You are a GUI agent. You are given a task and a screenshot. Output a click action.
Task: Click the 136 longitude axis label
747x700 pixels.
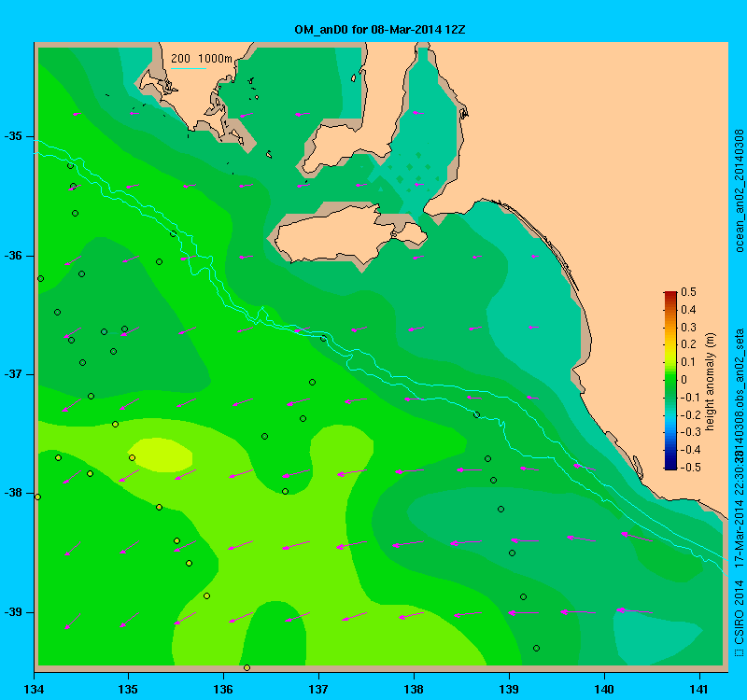223,689
